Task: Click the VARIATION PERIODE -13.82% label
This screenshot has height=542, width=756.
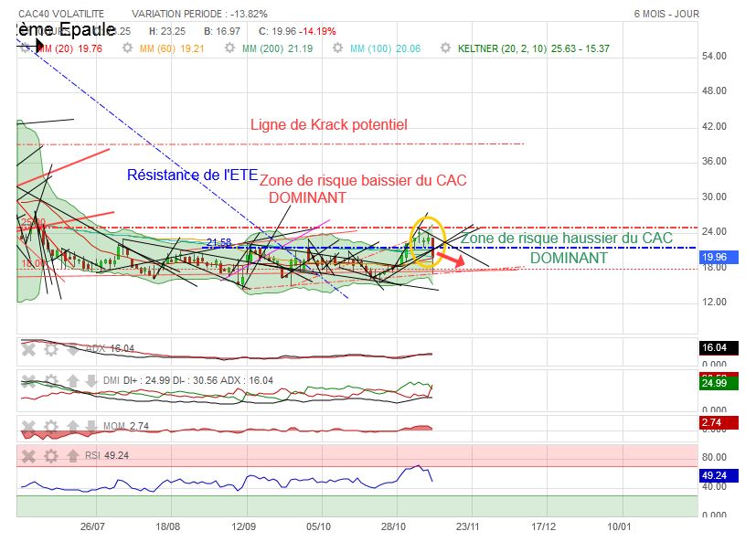Action: tap(199, 14)
